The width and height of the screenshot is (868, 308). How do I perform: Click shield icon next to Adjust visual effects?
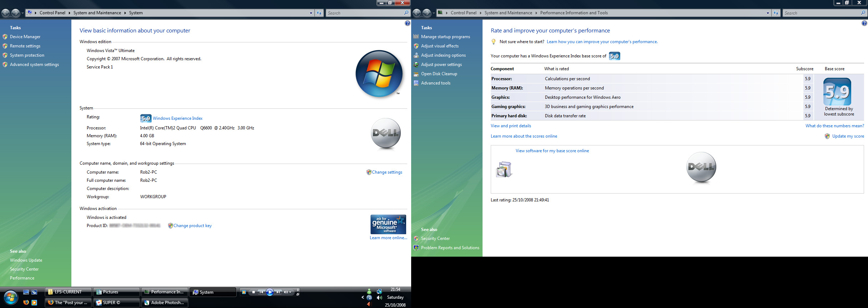(x=416, y=46)
